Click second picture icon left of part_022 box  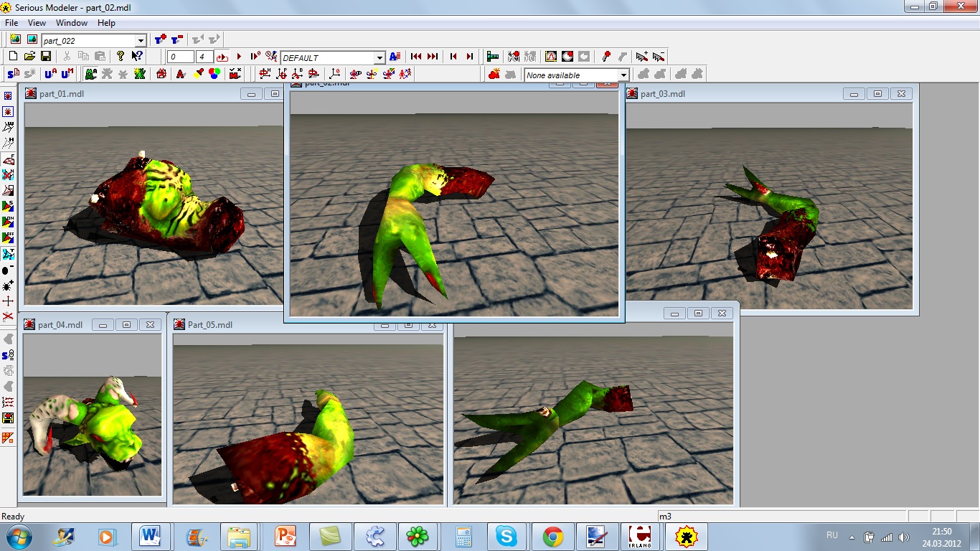point(32,39)
